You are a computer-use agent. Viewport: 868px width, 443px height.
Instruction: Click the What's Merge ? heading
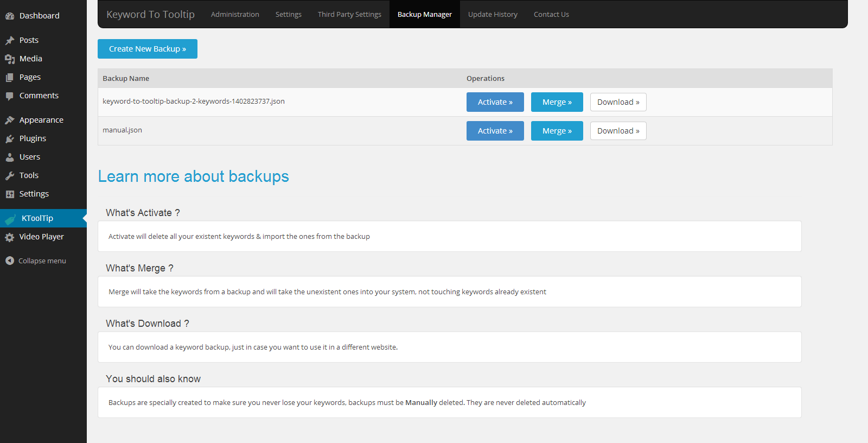139,268
